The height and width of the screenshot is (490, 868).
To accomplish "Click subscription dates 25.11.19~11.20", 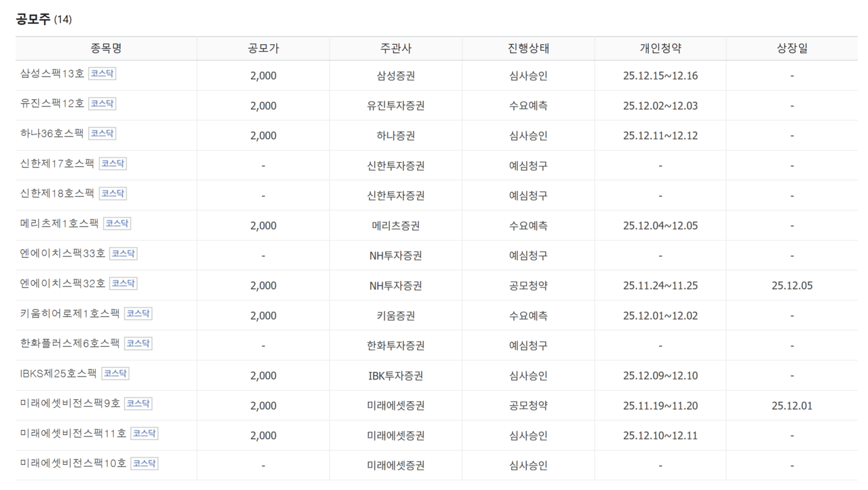I will pyautogui.click(x=660, y=406).
